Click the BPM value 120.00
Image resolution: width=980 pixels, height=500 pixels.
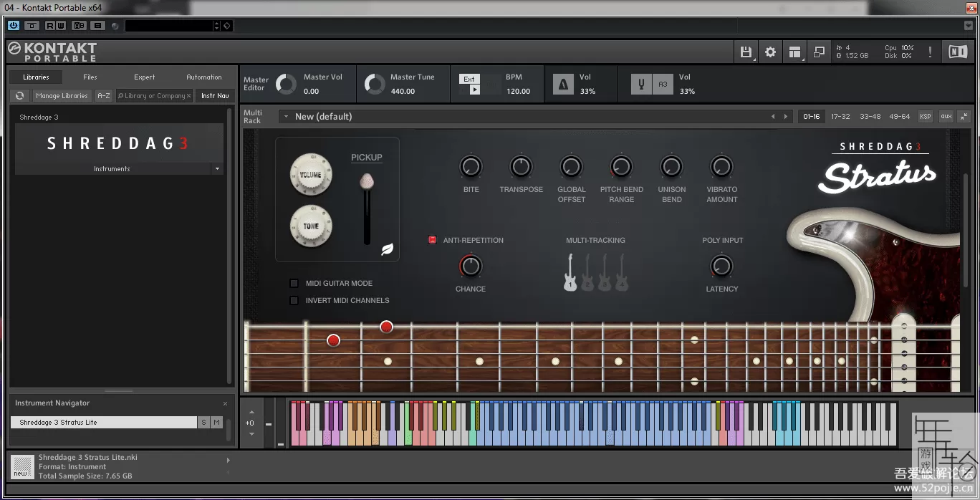point(519,91)
